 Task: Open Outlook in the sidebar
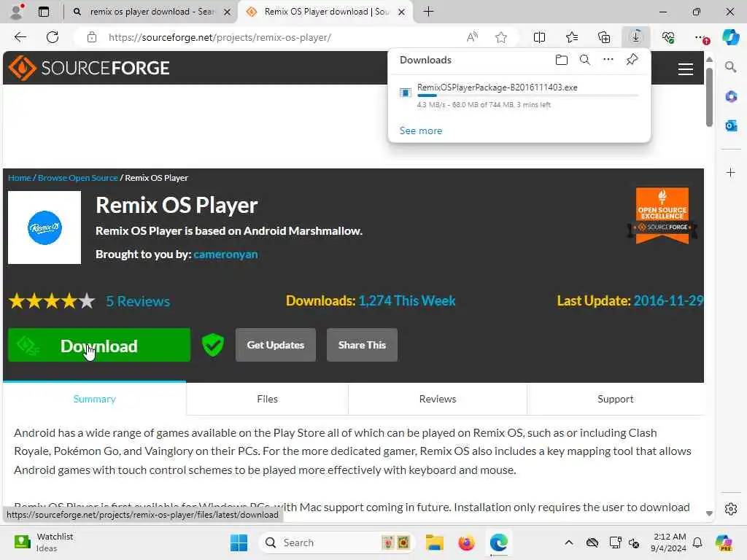click(731, 125)
